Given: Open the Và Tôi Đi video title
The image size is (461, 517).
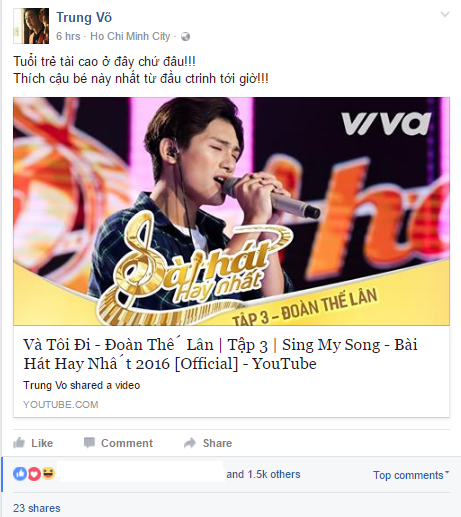Looking at the screenshot, I should (220, 354).
